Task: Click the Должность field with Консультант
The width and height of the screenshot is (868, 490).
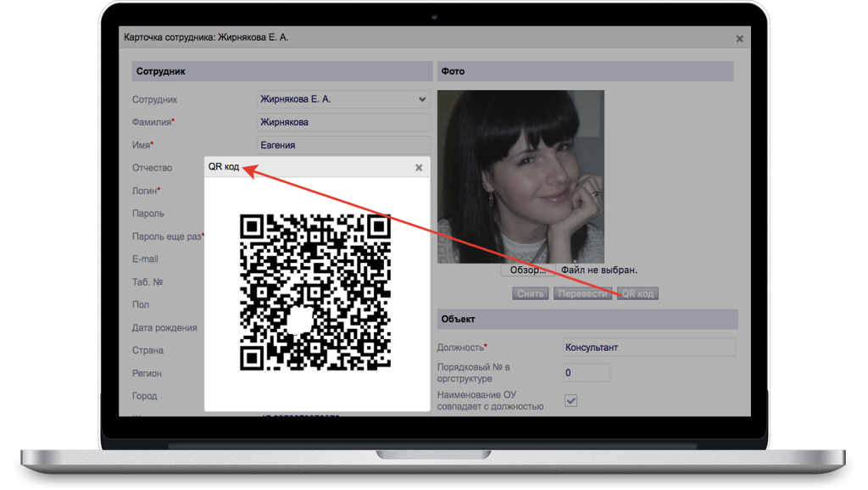Action: pyautogui.click(x=648, y=347)
